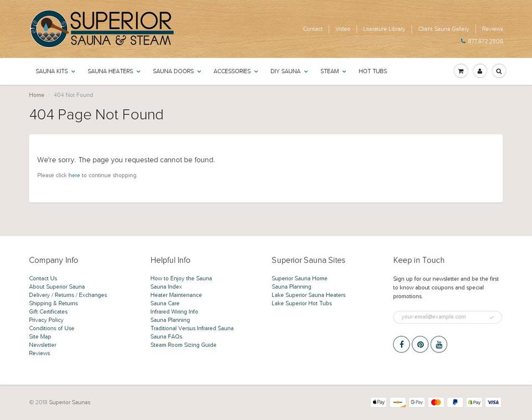The width and height of the screenshot is (532, 420).
Task: Open Reviews link under Company Info
Action: coord(39,353)
